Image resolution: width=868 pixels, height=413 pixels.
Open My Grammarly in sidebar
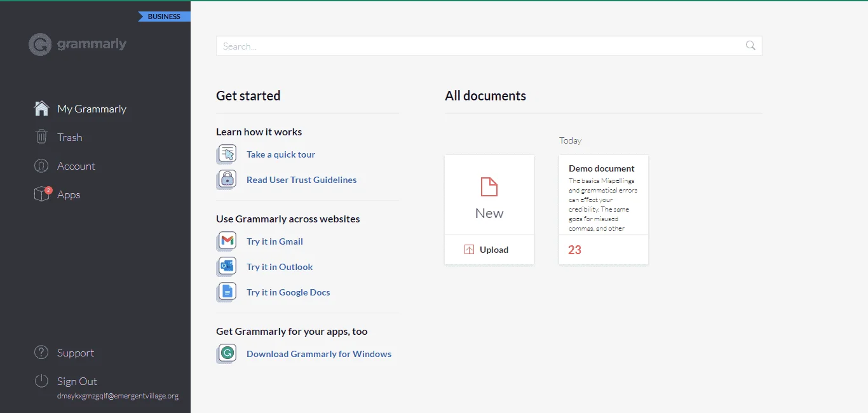click(x=92, y=109)
